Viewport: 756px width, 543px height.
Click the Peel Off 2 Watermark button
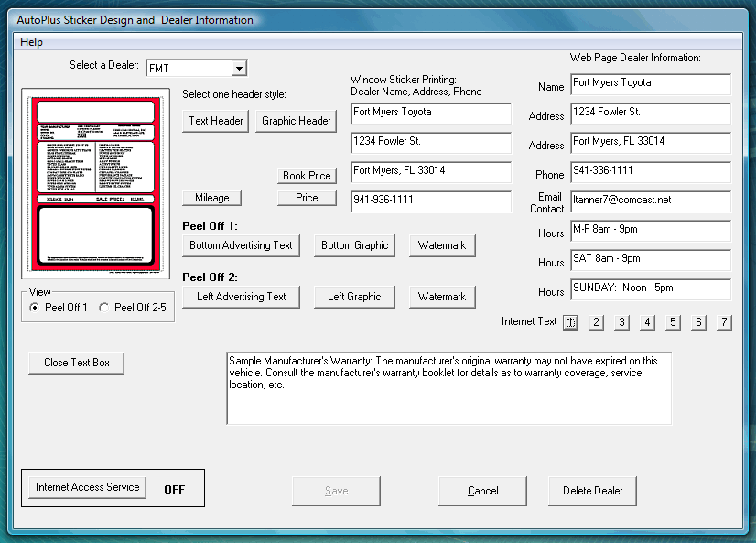[442, 297]
